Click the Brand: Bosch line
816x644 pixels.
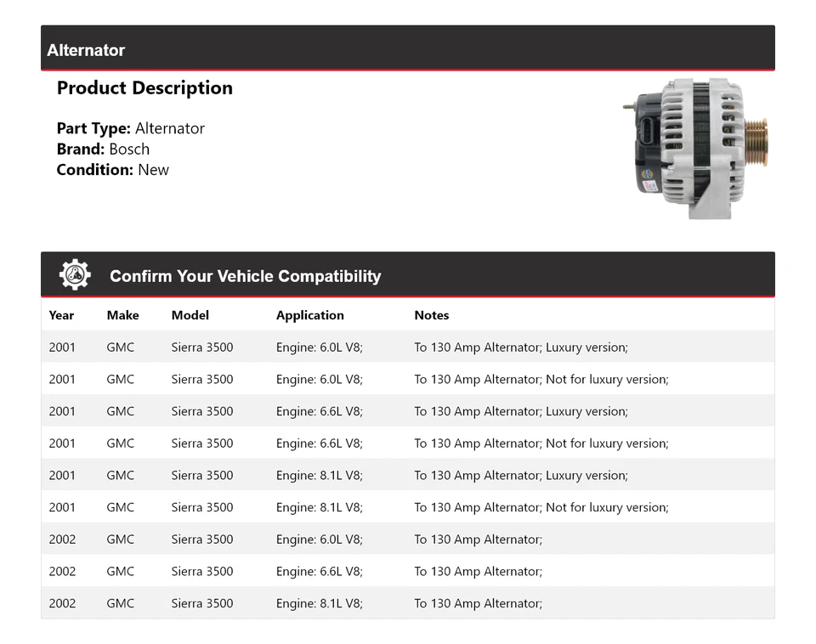pyautogui.click(x=103, y=150)
